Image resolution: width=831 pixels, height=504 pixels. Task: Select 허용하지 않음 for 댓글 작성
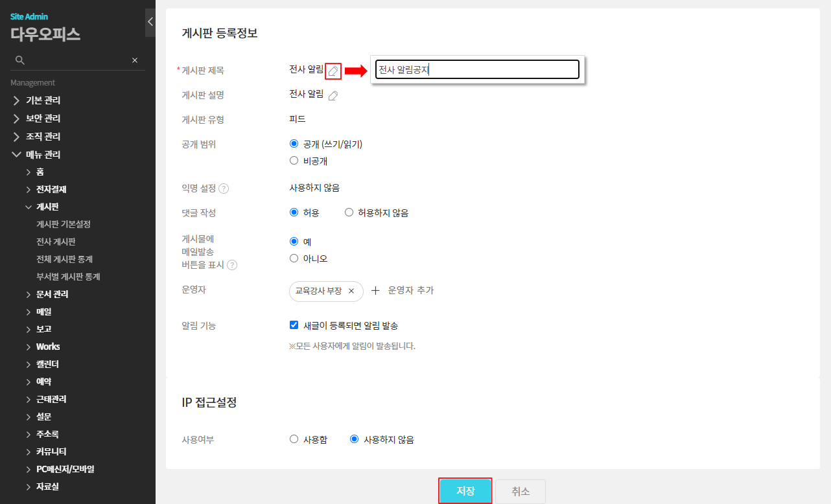click(x=349, y=212)
